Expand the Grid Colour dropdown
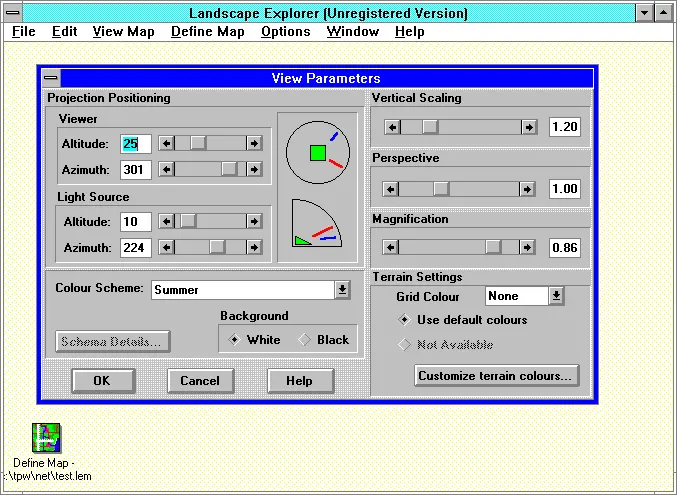Viewport: 677px width, 495px height. click(x=556, y=296)
